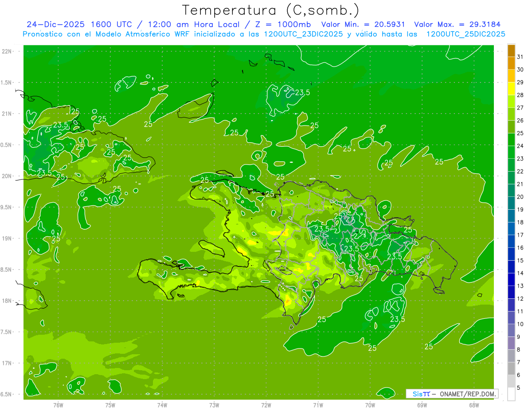Image resolution: width=532 pixels, height=411 pixels.
Task: Click the "17N" latitude axis label
Action: point(7,363)
